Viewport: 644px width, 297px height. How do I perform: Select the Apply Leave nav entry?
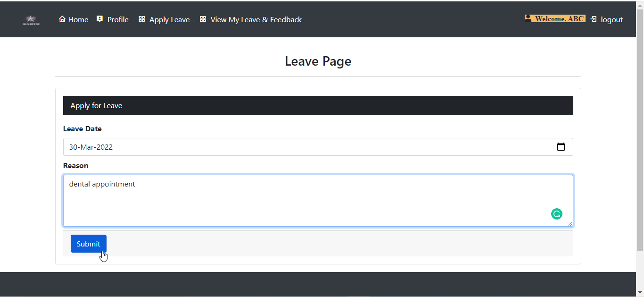click(169, 19)
